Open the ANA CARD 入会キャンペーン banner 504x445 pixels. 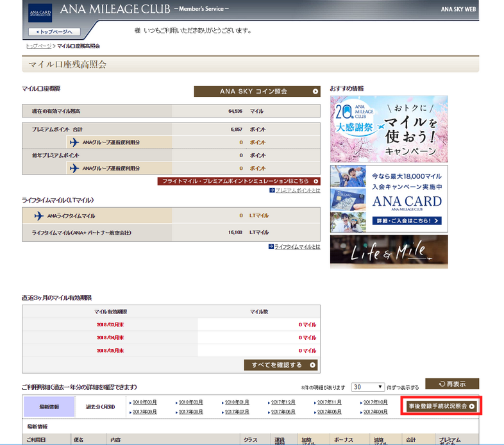pyautogui.click(x=389, y=199)
